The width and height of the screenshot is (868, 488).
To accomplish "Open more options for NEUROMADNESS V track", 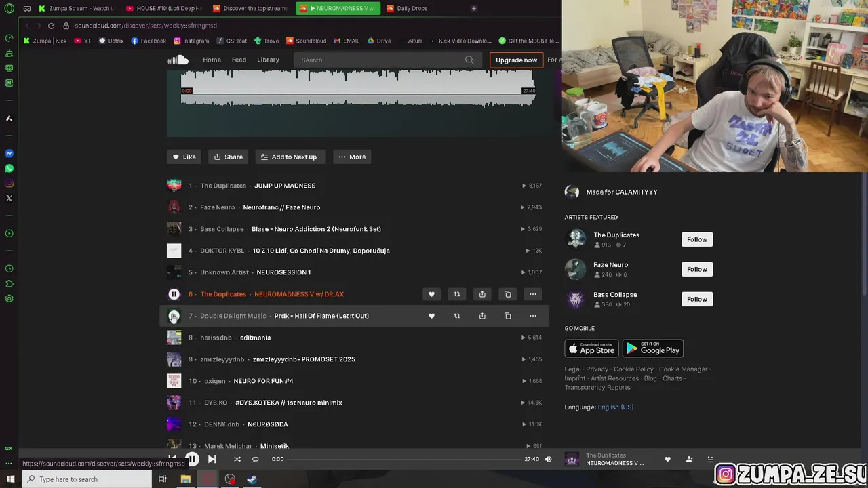I will 533,294.
